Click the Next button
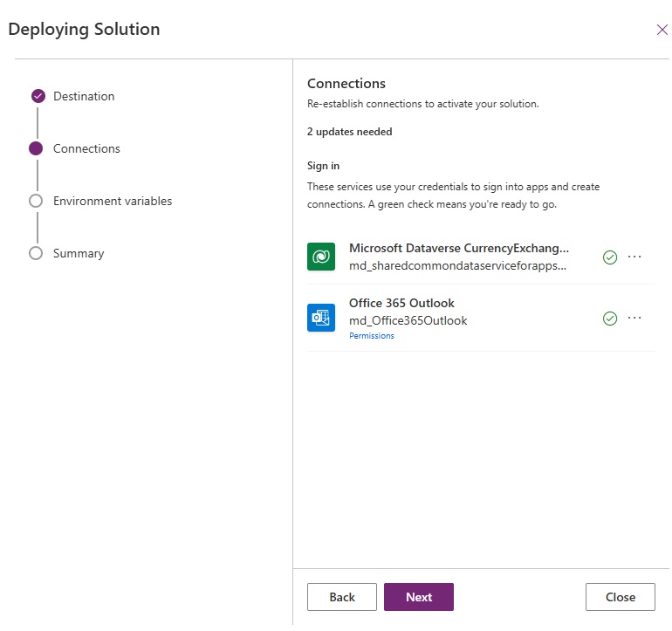This screenshot has width=672, height=631. coord(419,597)
